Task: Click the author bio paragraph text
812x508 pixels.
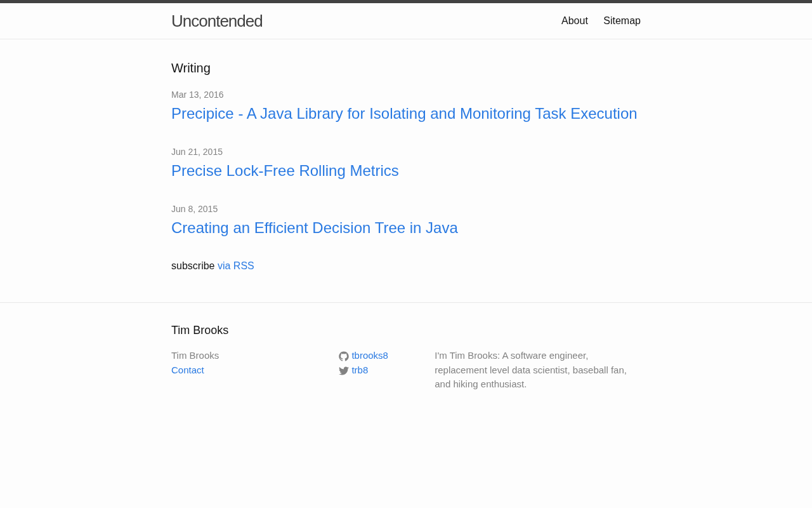Action: 531,370
